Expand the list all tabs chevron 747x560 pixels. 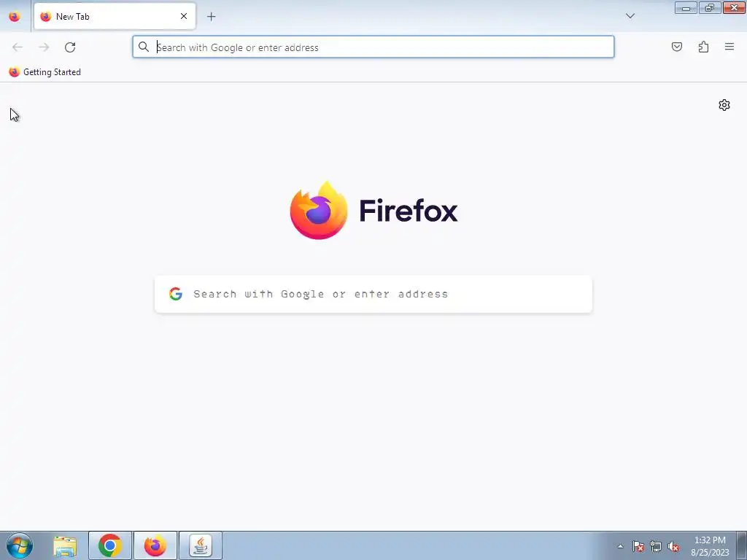click(630, 16)
